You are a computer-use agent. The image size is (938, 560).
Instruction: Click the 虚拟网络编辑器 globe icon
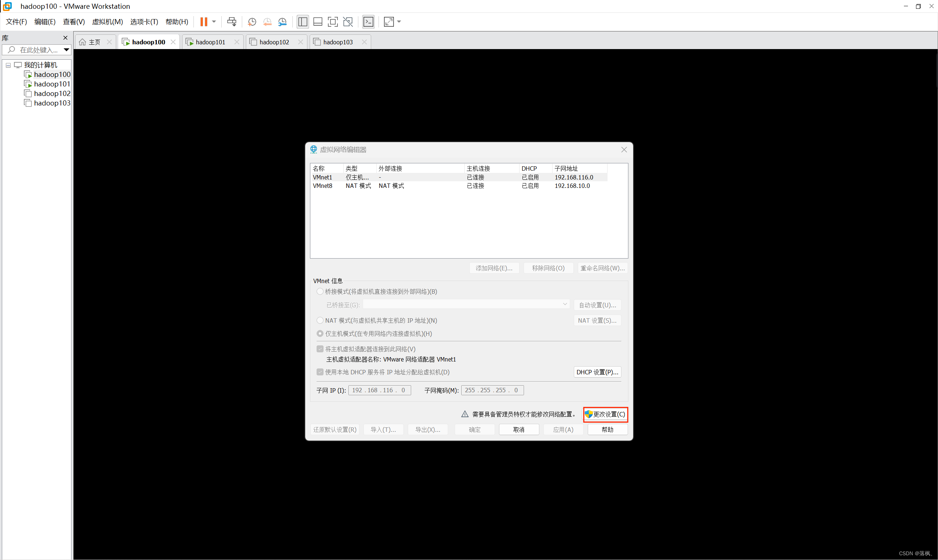pyautogui.click(x=314, y=149)
